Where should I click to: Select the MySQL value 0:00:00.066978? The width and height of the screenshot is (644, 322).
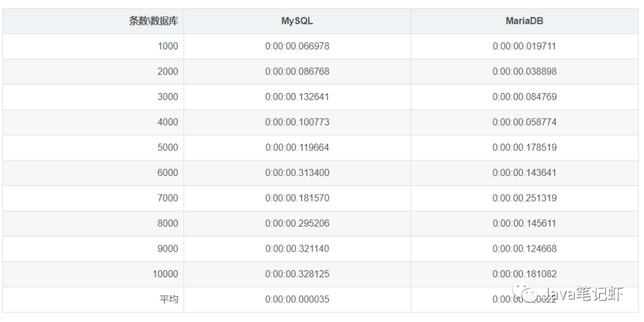pos(297,46)
